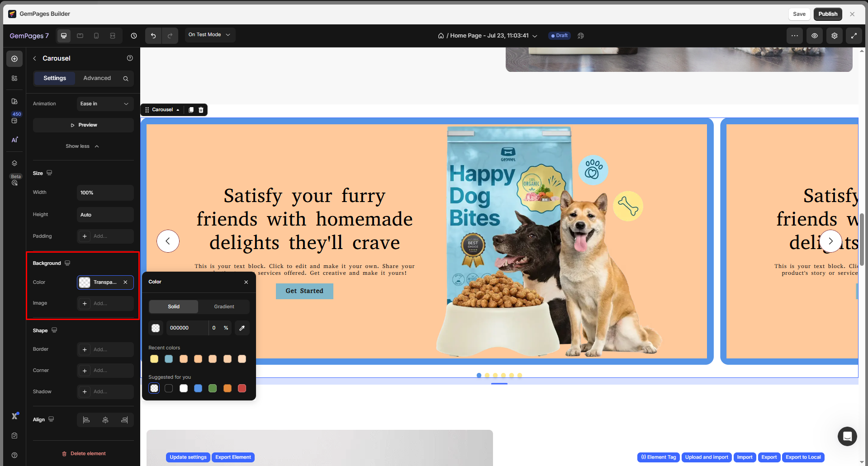This screenshot has width=868, height=466.
Task: Choose the light blue recent color swatch
Action: click(169, 359)
